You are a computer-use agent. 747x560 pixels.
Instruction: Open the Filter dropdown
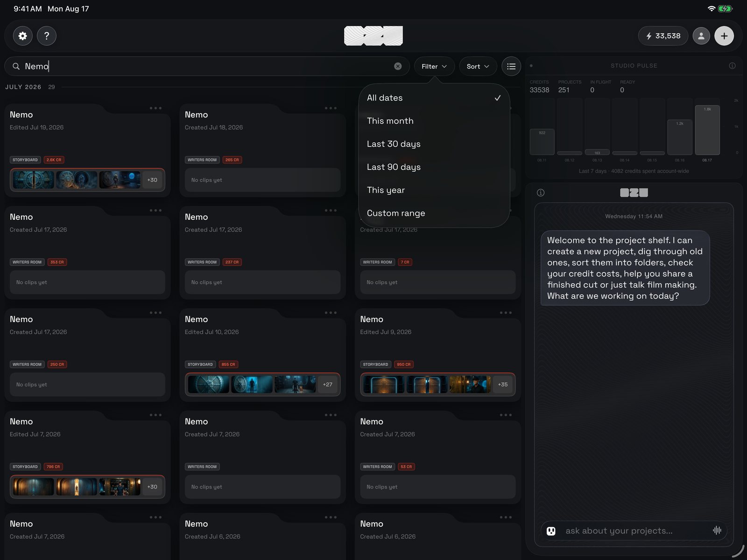pos(434,66)
